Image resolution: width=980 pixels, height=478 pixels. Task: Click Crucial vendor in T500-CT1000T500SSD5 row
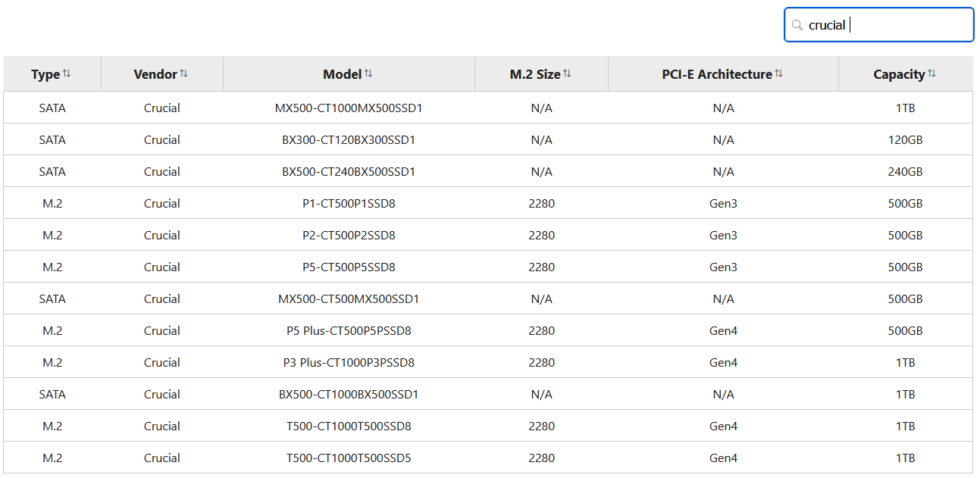point(162,458)
